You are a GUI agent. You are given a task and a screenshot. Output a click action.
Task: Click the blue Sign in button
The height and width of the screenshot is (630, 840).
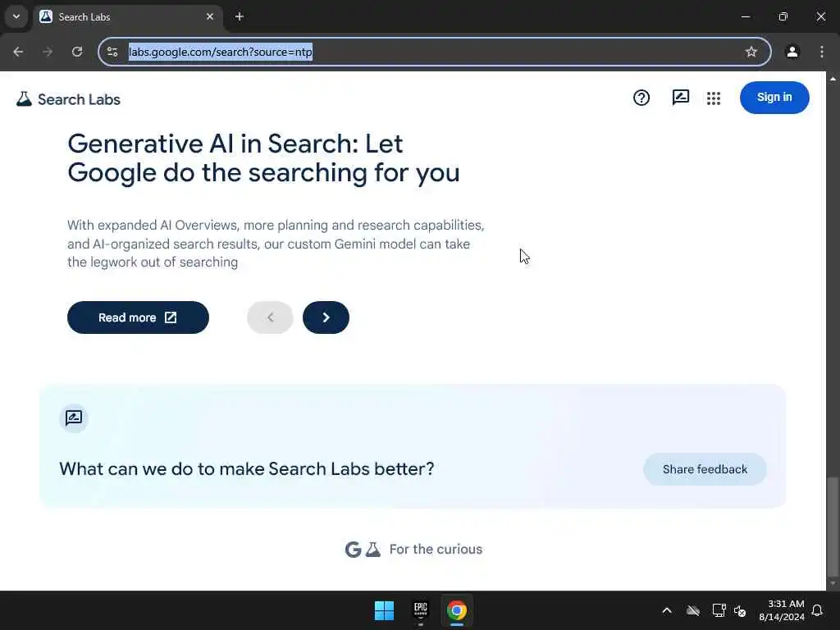774,98
